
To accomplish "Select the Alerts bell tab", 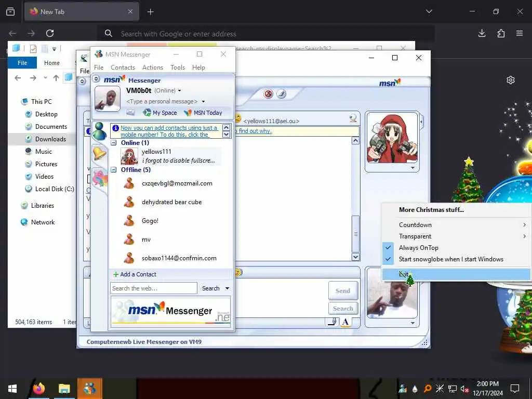I will [99, 154].
